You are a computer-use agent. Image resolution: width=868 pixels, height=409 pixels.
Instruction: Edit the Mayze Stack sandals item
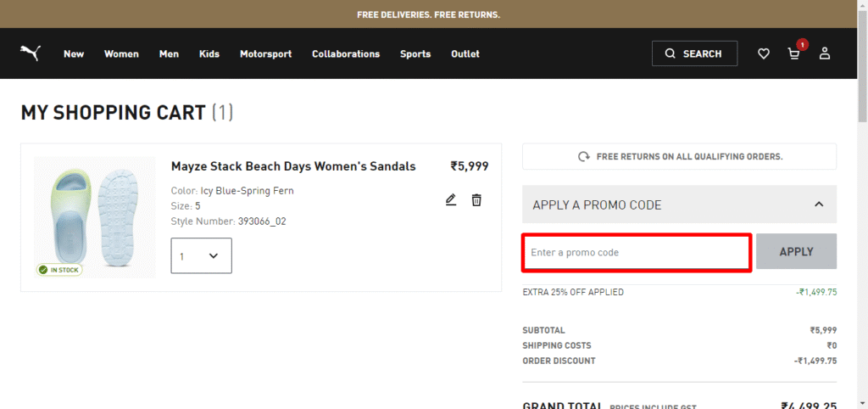coord(451,200)
